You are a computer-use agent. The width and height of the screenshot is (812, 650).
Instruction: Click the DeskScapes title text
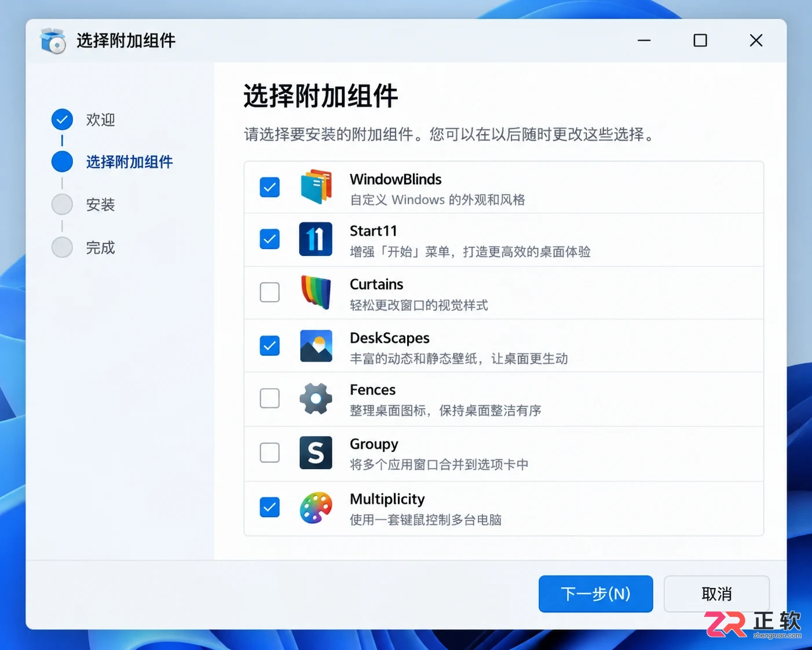click(390, 338)
